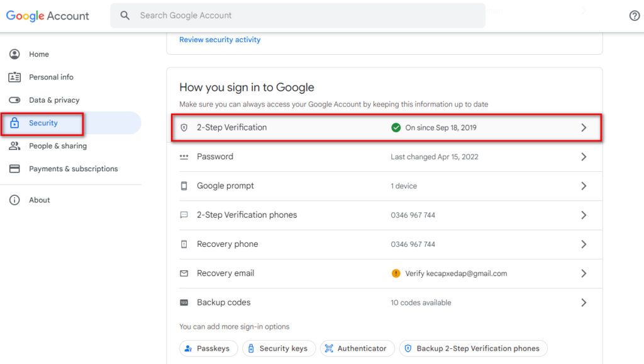Click 'How you sign in to Google' heading
This screenshot has height=364, width=644.
click(x=247, y=87)
